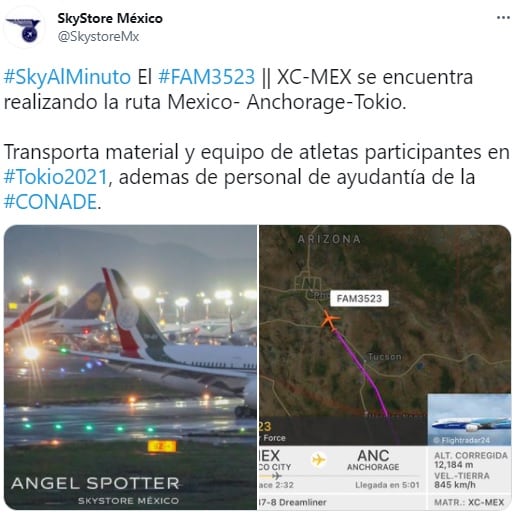526x516 pixels.
Task: Click the ALT. CORREGIDA 12,184 m altitude readout
Action: (471, 460)
